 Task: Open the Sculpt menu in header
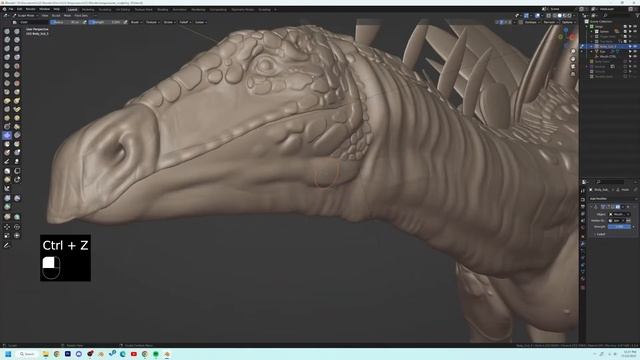56,16
